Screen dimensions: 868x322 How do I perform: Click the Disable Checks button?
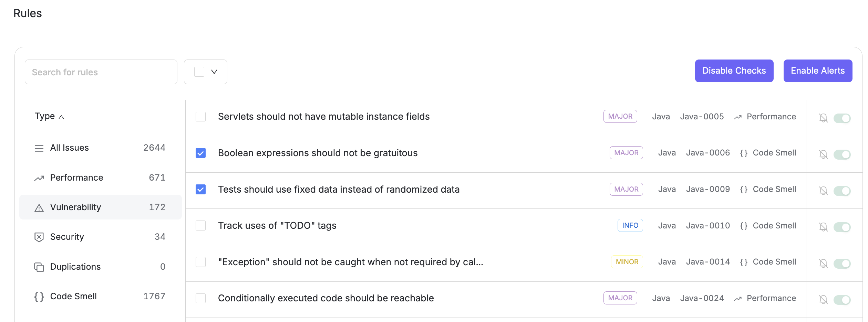(x=734, y=71)
